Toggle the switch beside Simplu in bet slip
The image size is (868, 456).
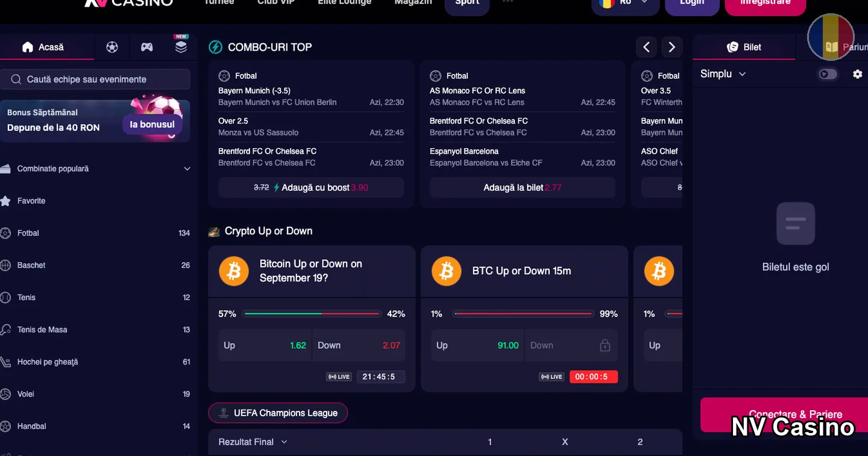[828, 74]
